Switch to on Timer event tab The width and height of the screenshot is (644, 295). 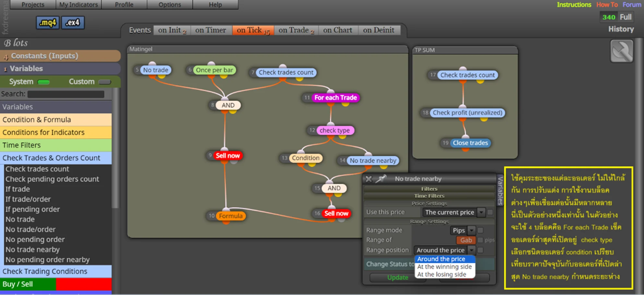(211, 30)
